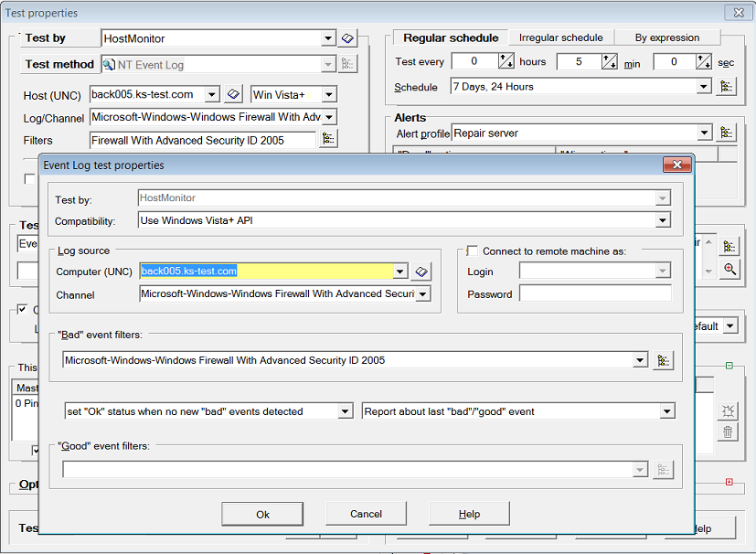This screenshot has height=554, width=756.
Task: Open the schedule editor icon beside 7 Days, 24 Hours
Action: coord(727,87)
